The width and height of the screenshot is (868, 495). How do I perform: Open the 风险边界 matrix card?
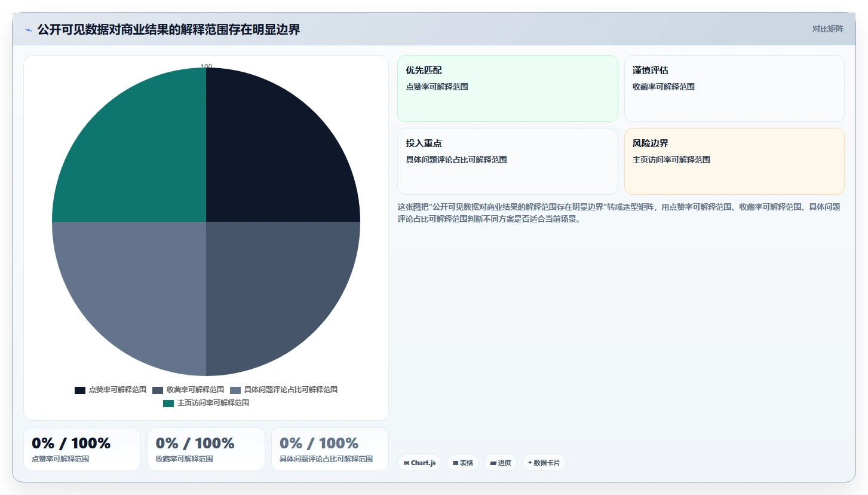click(734, 161)
